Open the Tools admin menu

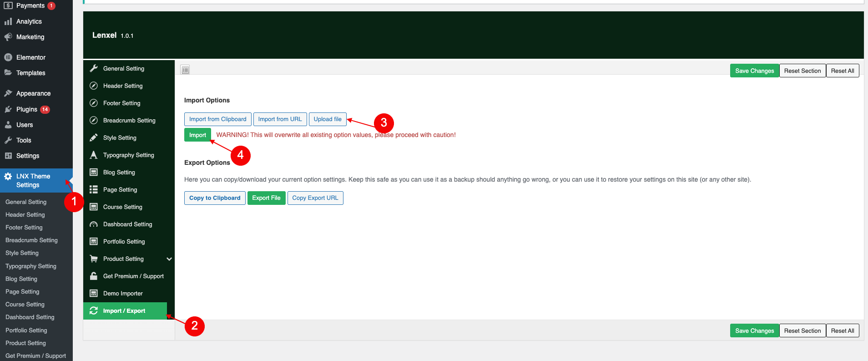[36, 140]
